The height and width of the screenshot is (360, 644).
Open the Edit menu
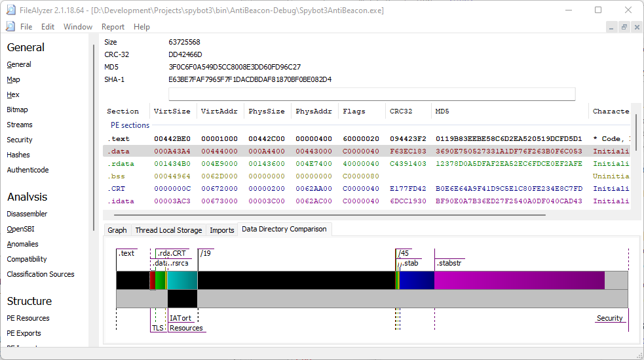point(48,27)
